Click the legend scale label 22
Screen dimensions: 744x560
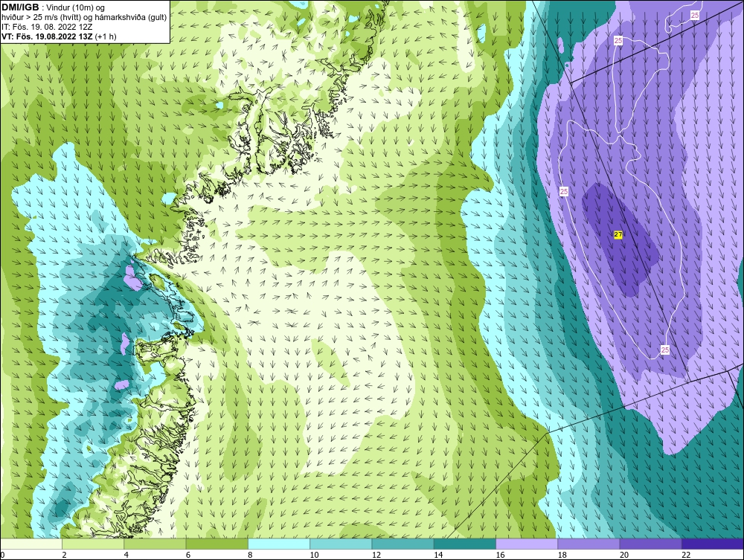686,555
